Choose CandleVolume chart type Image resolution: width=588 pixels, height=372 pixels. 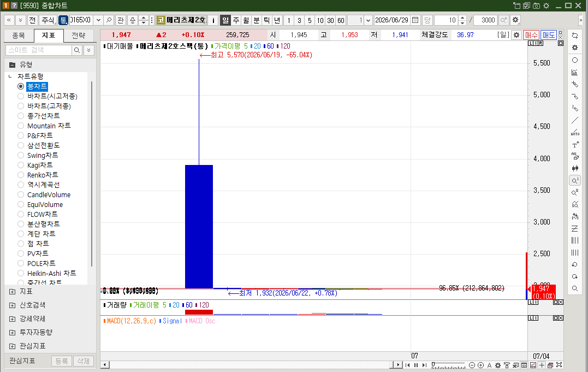(x=21, y=194)
